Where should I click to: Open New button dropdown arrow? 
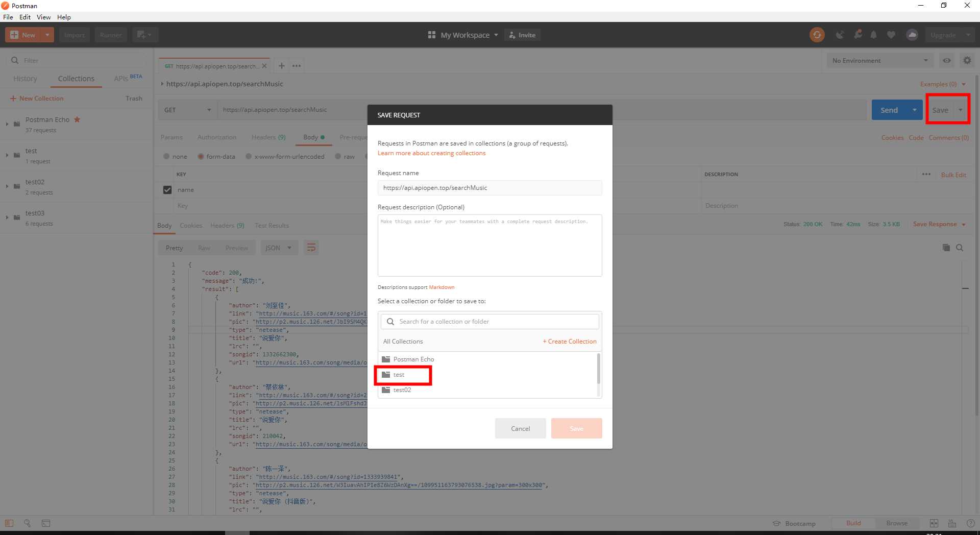coord(47,35)
